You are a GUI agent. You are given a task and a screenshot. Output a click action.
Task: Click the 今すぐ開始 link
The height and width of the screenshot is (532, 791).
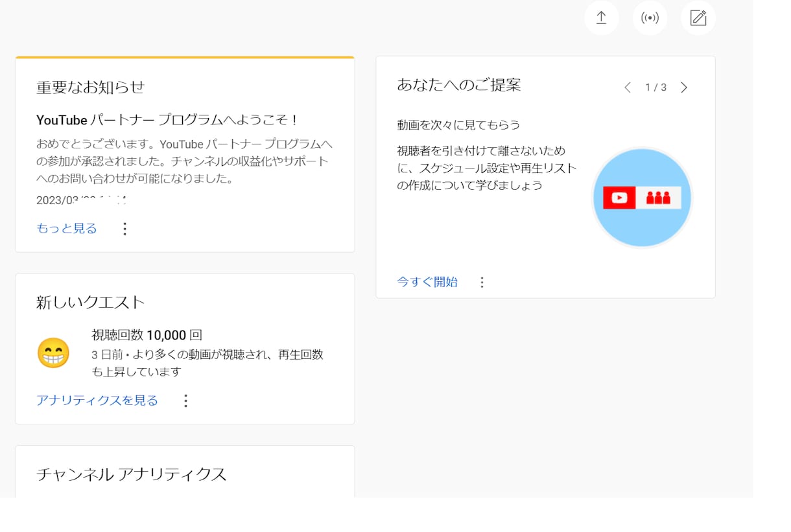pos(427,282)
